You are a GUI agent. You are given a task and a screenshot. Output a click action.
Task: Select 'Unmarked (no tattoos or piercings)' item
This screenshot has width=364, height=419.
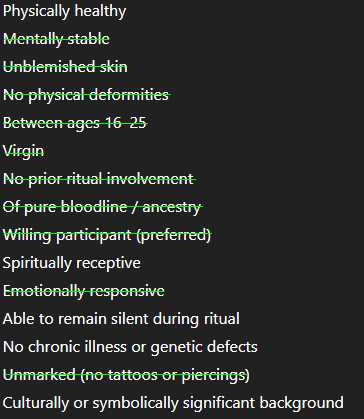point(126,375)
